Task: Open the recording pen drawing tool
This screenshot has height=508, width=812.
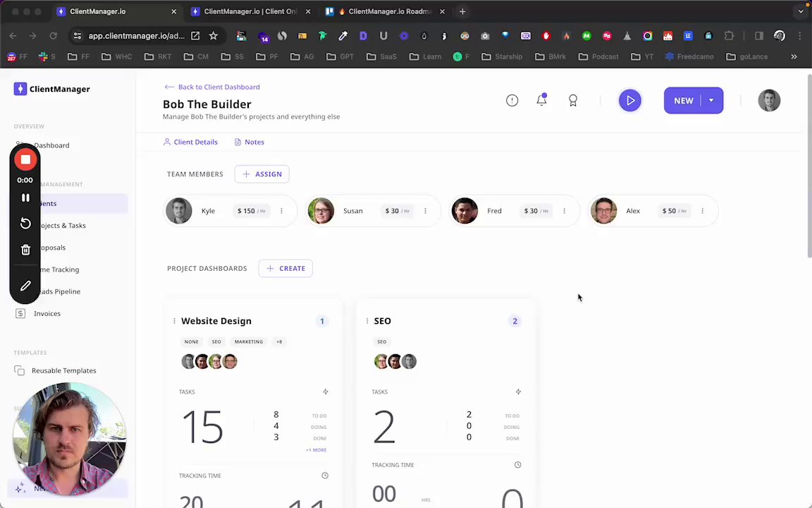Action: [x=25, y=286]
